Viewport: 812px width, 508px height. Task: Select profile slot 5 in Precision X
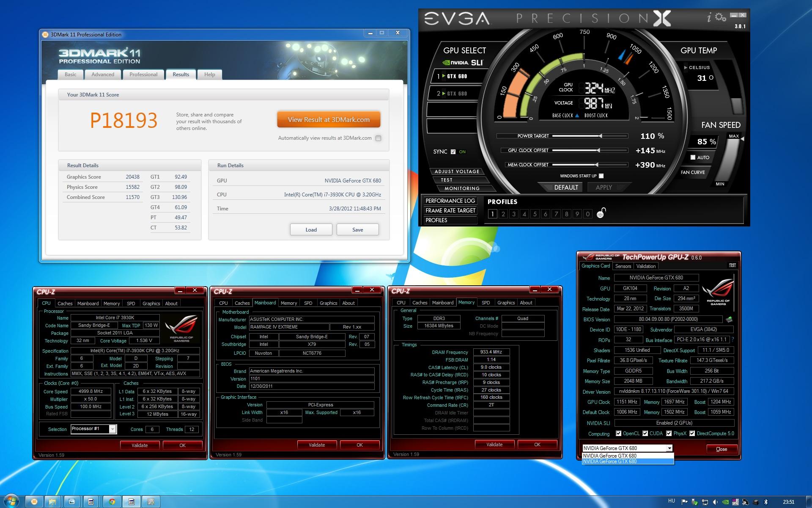click(x=535, y=214)
